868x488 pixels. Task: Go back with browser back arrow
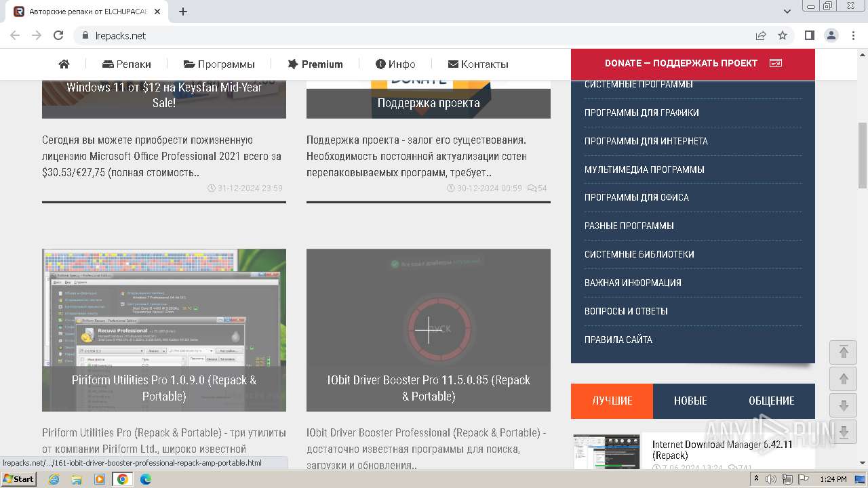coord(15,35)
